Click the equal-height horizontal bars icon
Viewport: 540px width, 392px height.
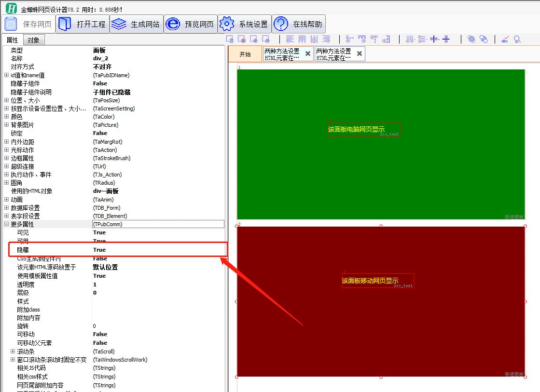[422, 39]
